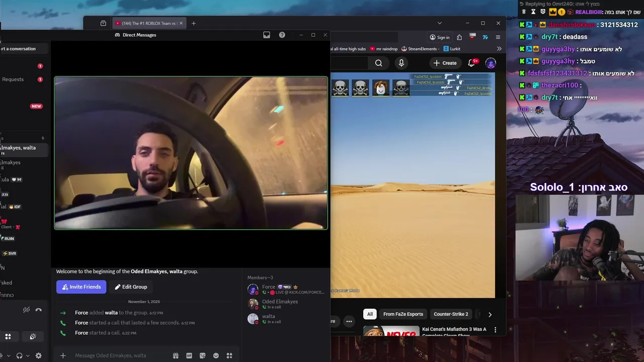Open the sticker picker in Discord
Viewport: 644px width, 362px height.
pyautogui.click(x=203, y=355)
